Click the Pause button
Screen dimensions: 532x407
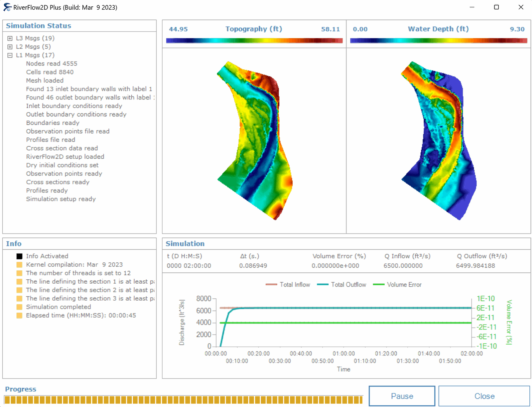click(x=402, y=396)
